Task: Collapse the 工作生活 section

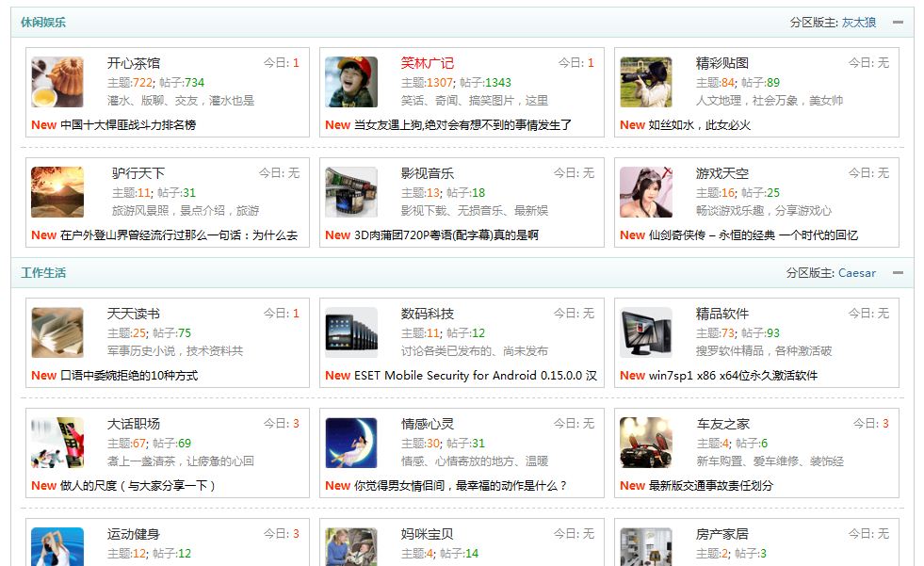Action: [x=898, y=273]
